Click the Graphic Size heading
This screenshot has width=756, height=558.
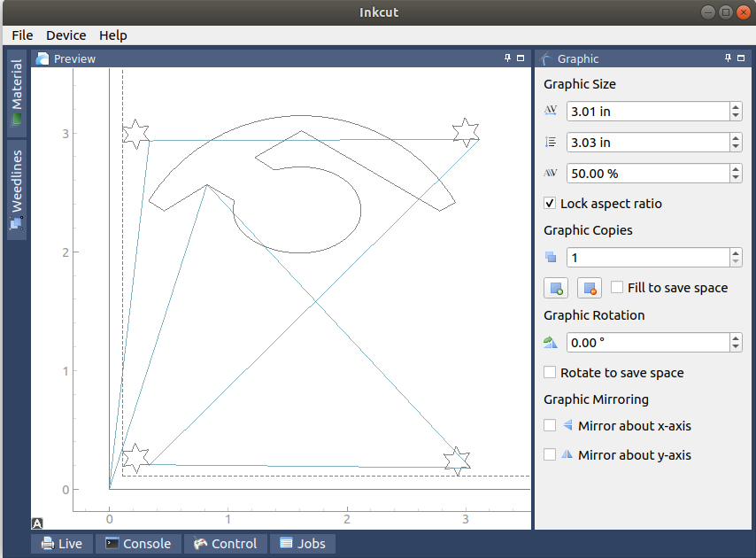(580, 84)
